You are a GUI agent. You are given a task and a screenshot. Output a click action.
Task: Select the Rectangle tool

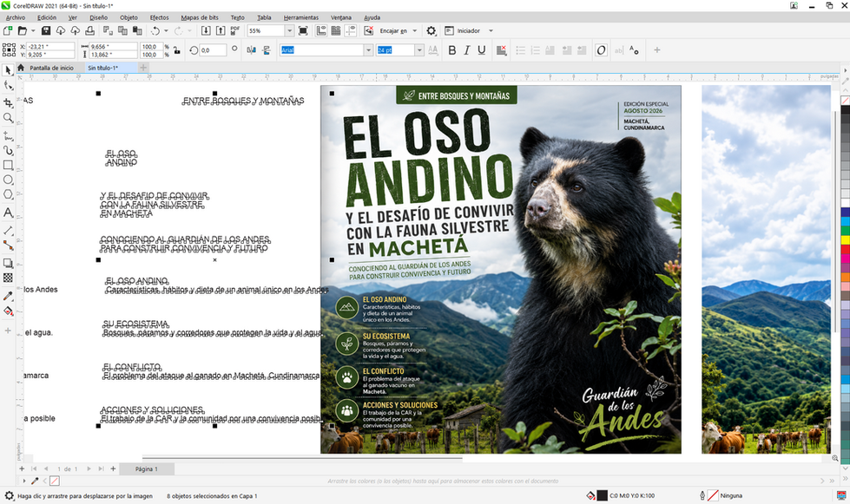8,165
